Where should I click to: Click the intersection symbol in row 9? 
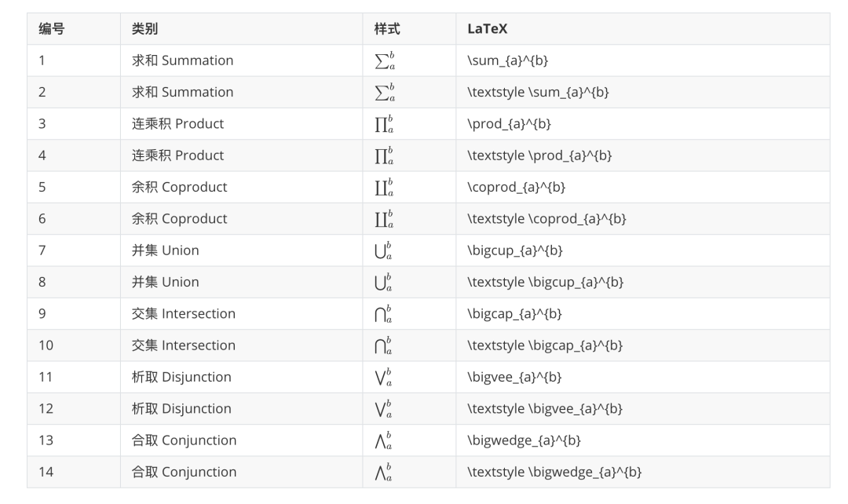pos(383,314)
